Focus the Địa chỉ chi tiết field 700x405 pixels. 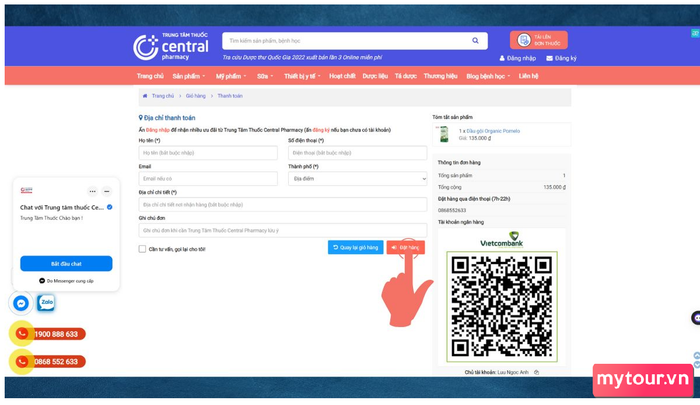[x=283, y=205]
